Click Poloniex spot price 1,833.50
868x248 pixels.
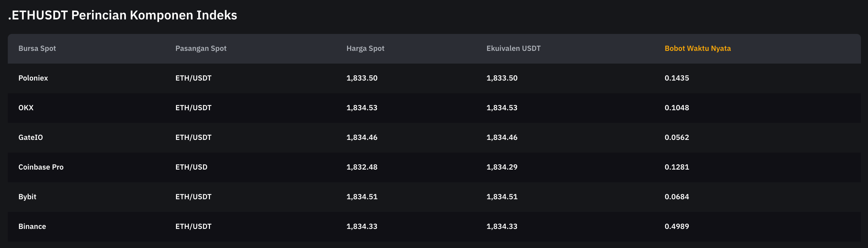click(362, 78)
